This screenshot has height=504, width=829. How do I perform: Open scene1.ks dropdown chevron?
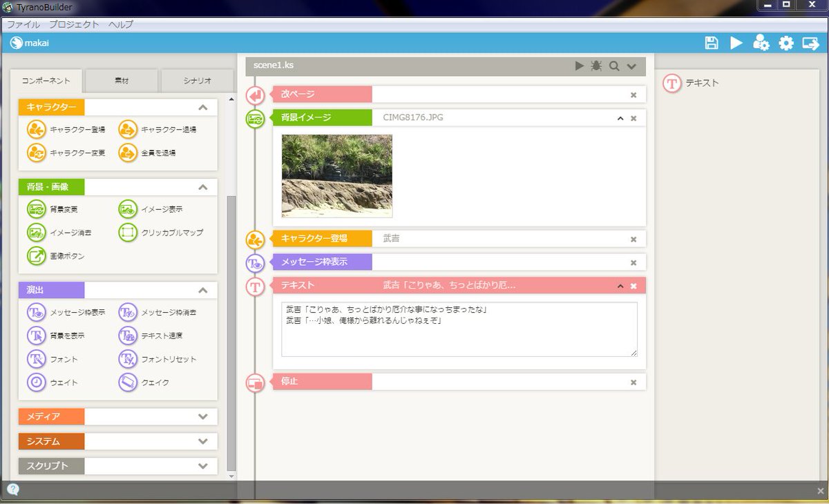631,66
